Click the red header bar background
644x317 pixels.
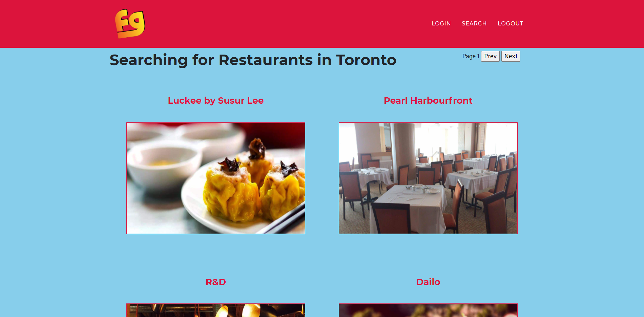(288, 24)
